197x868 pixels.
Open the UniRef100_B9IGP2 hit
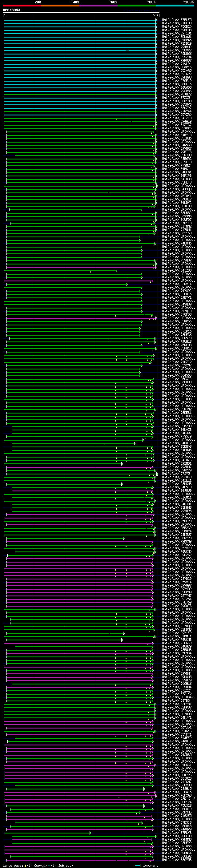coord(177,74)
